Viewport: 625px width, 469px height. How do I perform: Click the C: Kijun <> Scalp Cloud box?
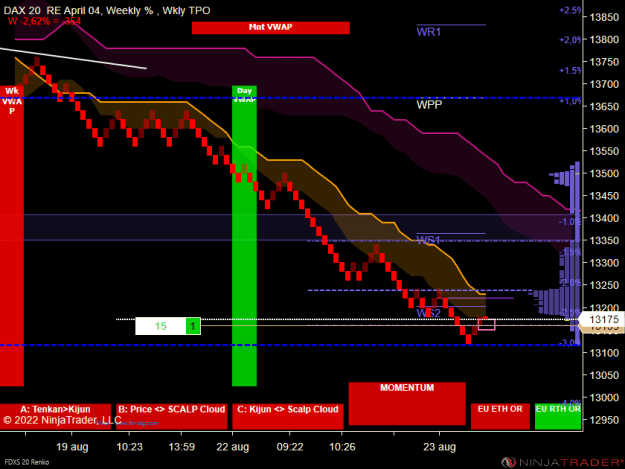[288, 416]
